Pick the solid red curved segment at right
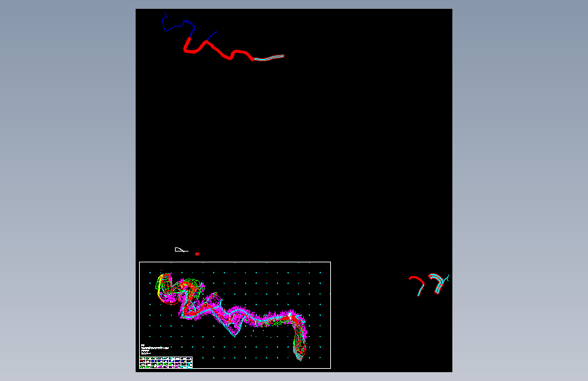588x381 pixels. 417,285
